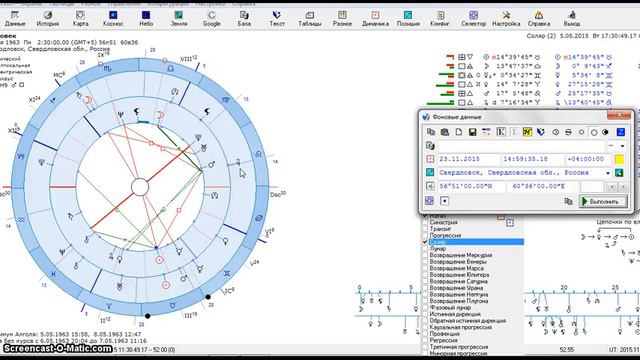Click longitude field 60°36'00.00"E
Screen dimensions: 640x360
tap(542, 187)
